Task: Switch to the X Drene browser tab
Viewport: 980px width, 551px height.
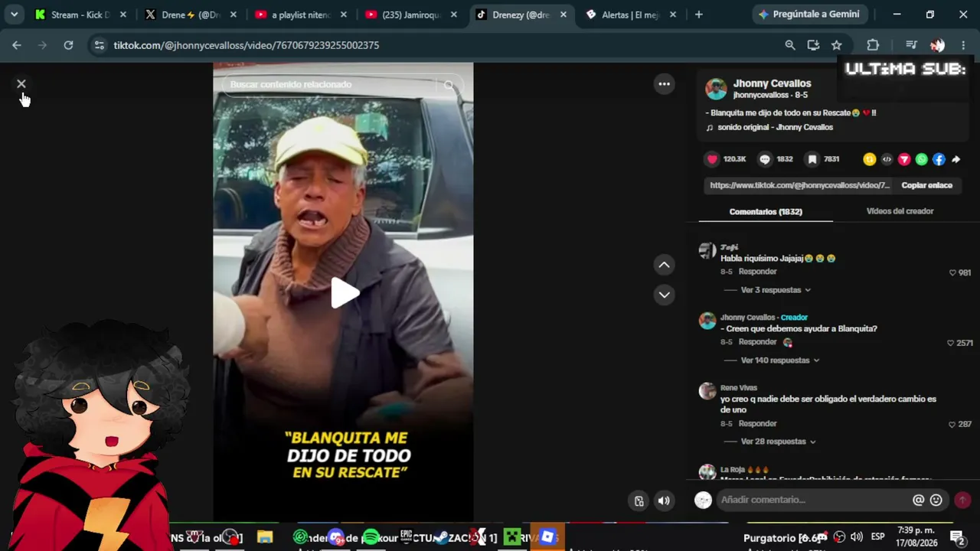Action: coord(191,15)
